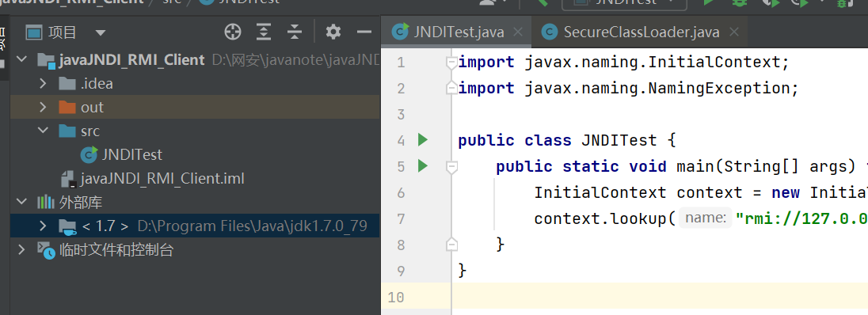Click class name "JNDITest" in code line 4
Image resolution: width=868 pixels, height=315 pixels.
(x=619, y=141)
